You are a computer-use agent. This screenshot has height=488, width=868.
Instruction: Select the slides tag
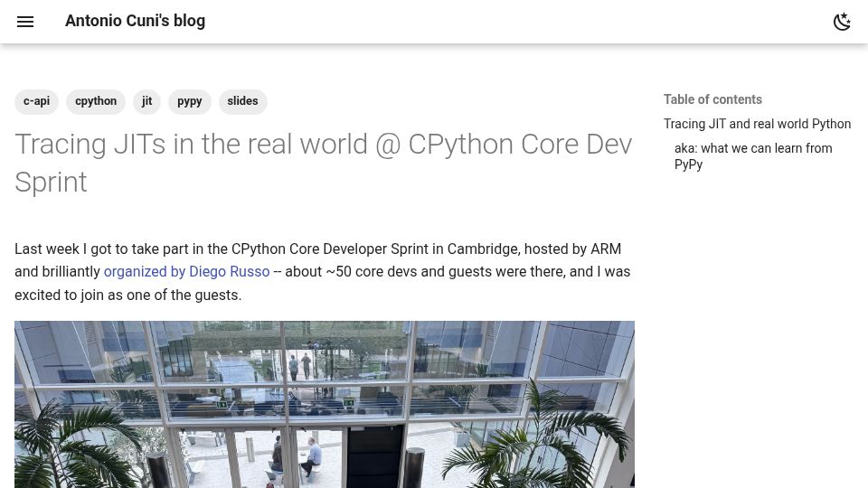click(242, 102)
